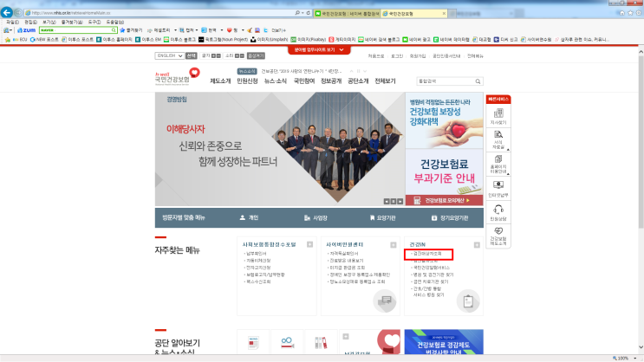
Task: Open 정보공개 main navigation item
Action: coord(331,81)
